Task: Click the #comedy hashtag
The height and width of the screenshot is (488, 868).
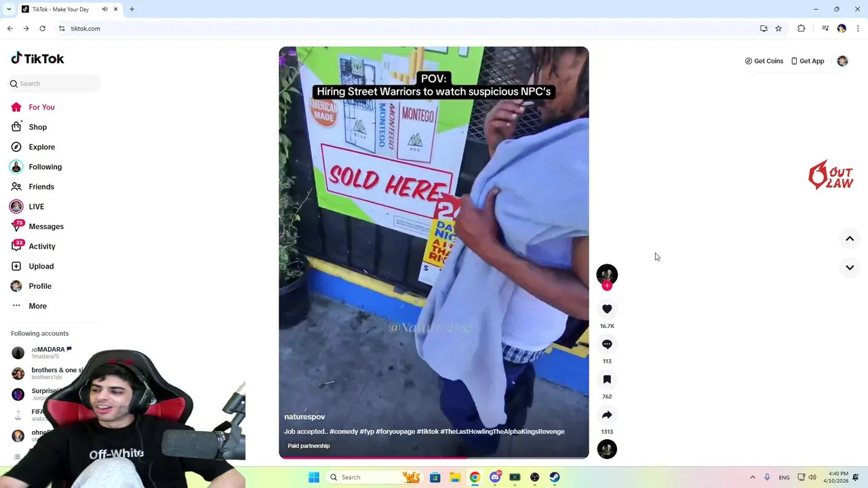Action: (342, 432)
